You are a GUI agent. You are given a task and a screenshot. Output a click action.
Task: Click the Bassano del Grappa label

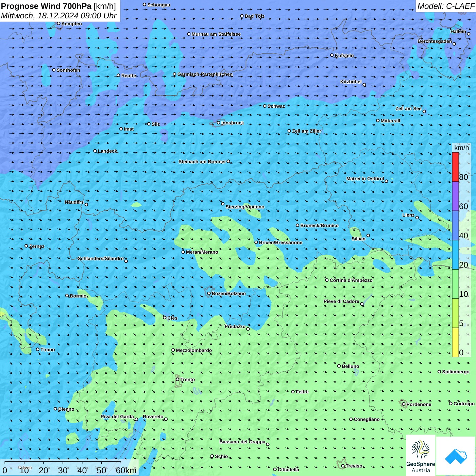tap(242, 442)
